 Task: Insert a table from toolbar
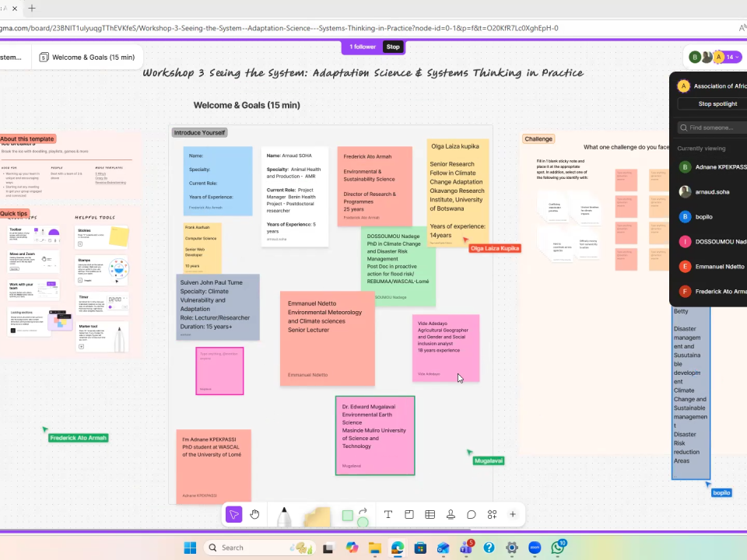coord(430,514)
